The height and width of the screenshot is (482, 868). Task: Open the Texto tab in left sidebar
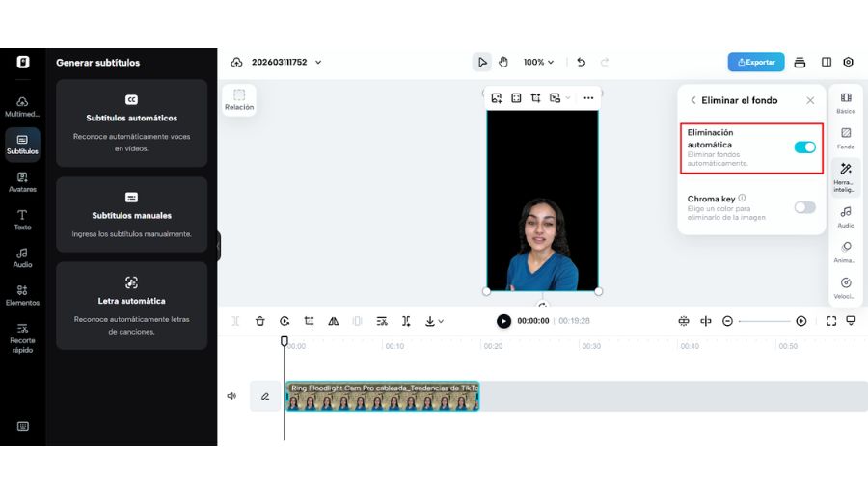pos(22,220)
